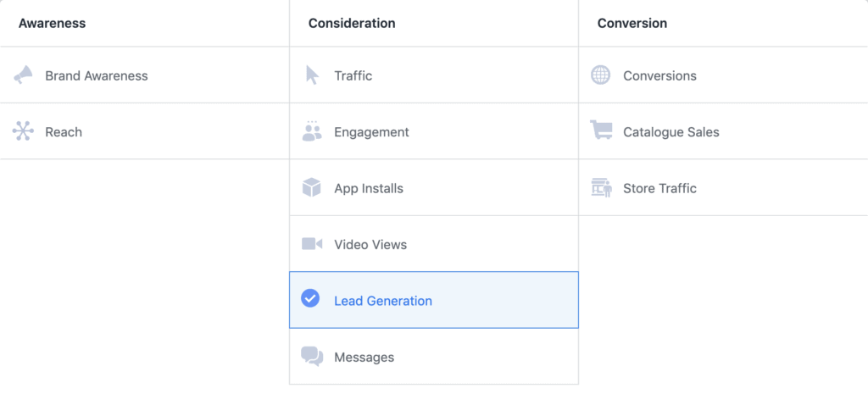Screen dimensions: 868x394
Task: Click the Reach network icon
Action: [x=23, y=131]
